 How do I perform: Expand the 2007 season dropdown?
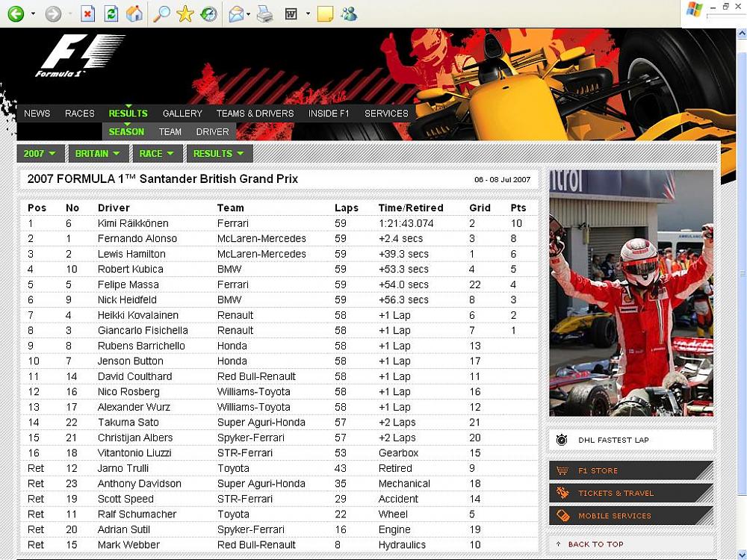click(x=40, y=153)
